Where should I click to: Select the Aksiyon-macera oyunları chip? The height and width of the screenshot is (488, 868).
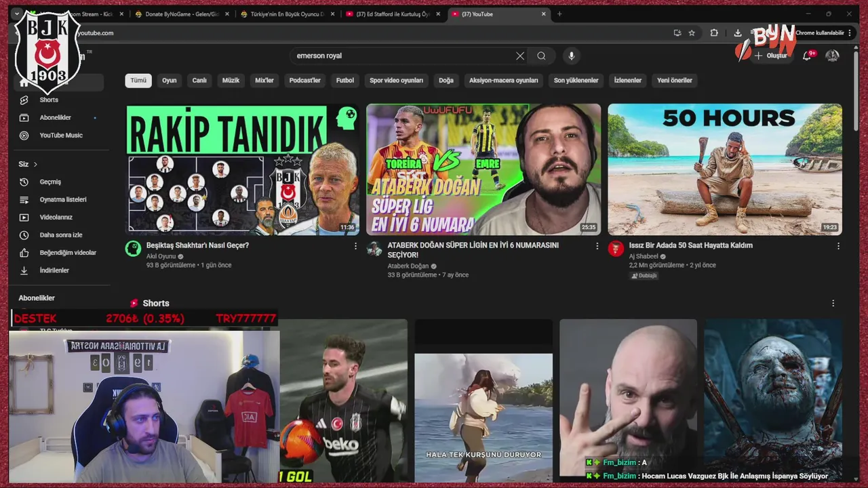click(504, 80)
